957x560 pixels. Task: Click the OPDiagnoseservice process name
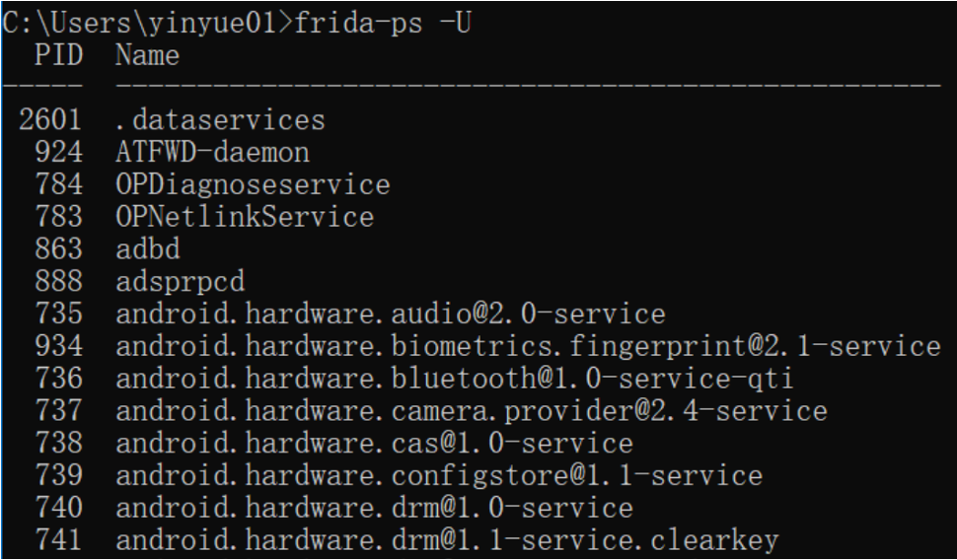click(x=253, y=184)
